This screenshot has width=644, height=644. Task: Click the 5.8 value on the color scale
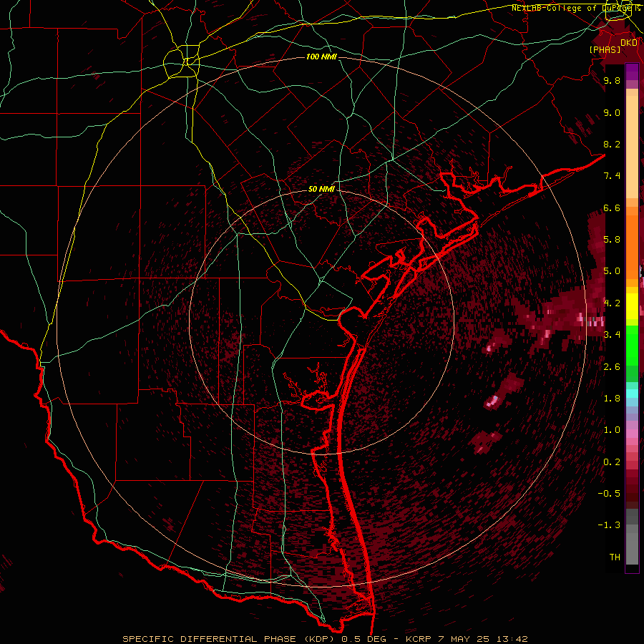612,240
